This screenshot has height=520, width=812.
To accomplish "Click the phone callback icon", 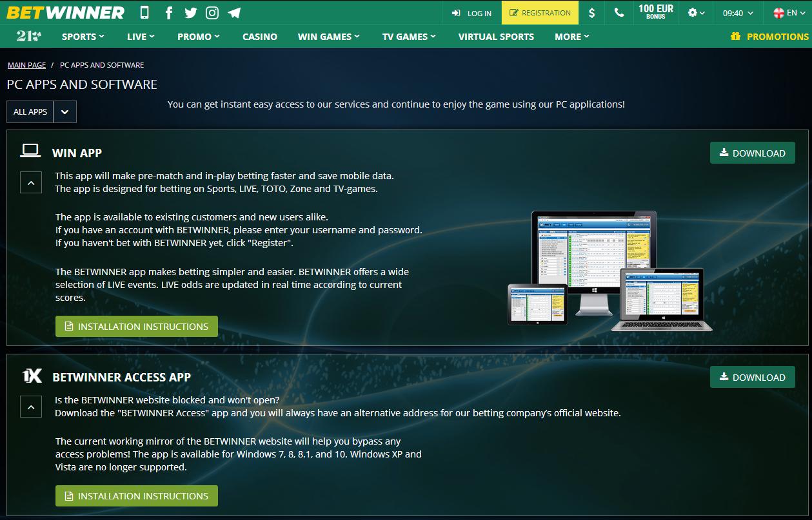I will coord(619,12).
